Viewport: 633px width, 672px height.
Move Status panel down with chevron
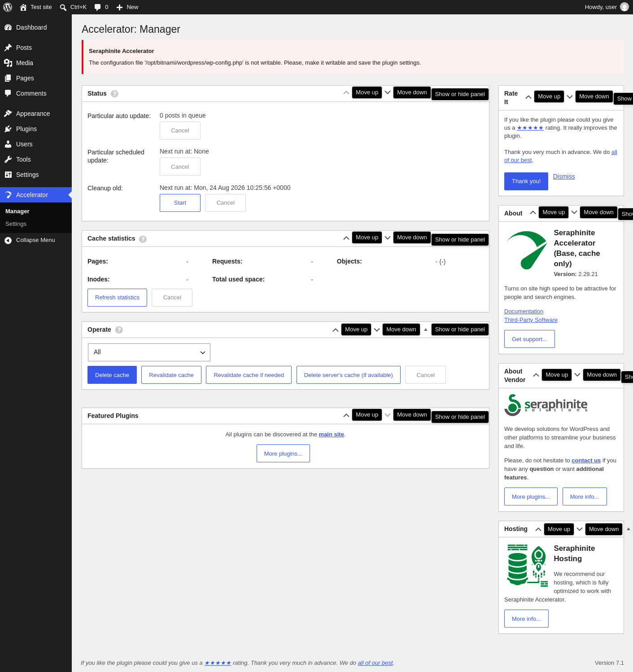[x=388, y=92]
